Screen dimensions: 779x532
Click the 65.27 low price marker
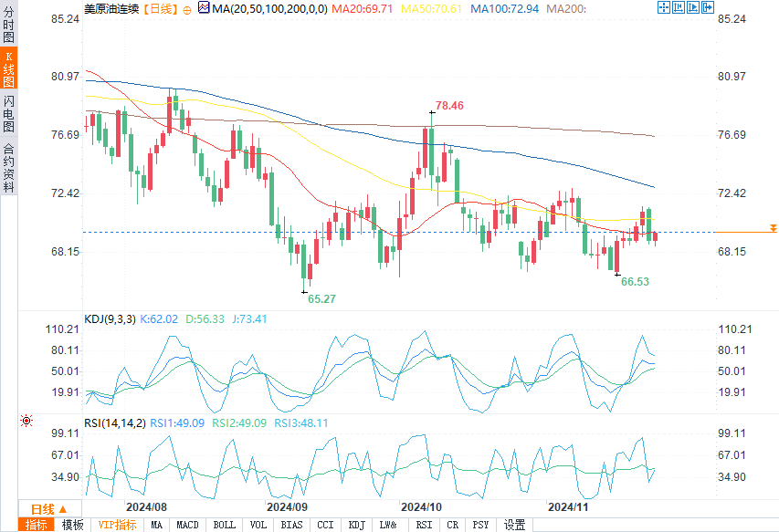[x=322, y=298]
